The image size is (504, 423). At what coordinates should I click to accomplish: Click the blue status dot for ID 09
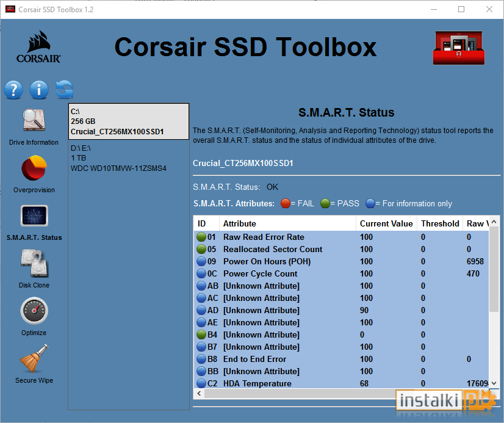coord(201,261)
